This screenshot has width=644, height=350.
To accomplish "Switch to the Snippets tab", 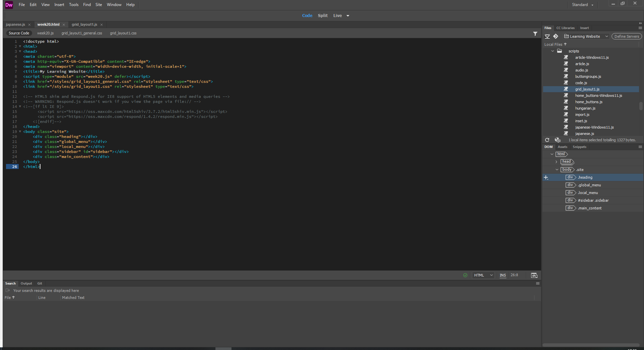I will coord(579,147).
